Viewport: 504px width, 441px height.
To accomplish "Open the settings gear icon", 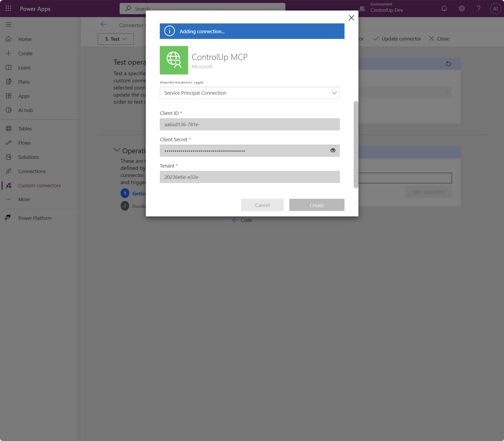I will pyautogui.click(x=462, y=8).
